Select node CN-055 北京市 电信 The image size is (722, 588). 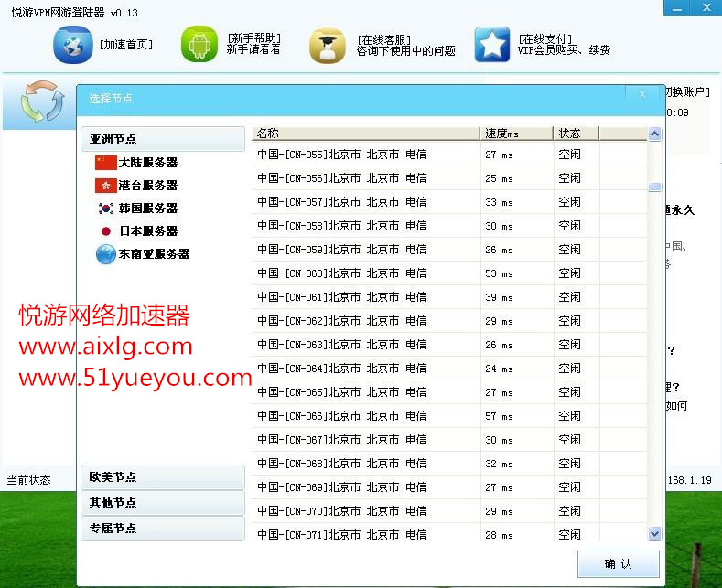click(449, 155)
